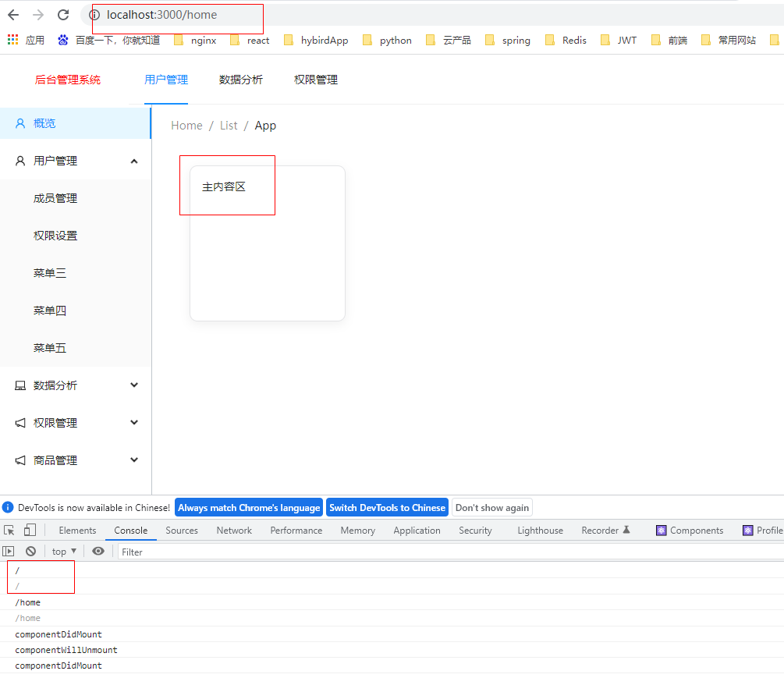Open the top context dropdown

64,552
